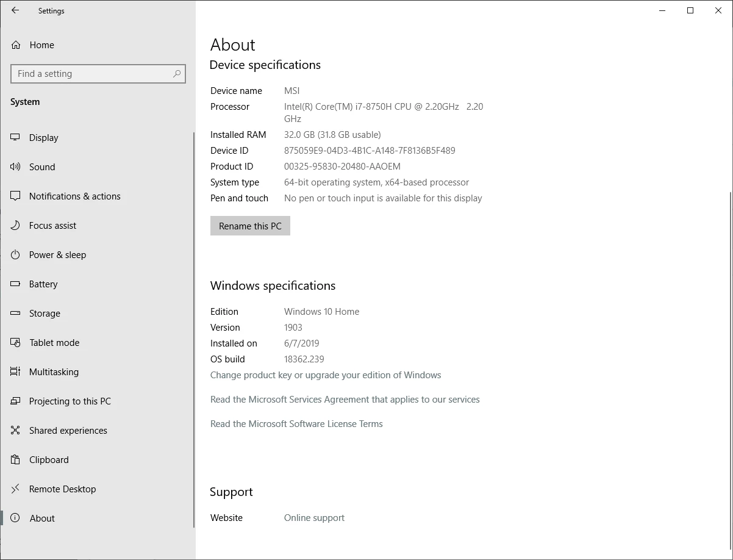The width and height of the screenshot is (733, 560).
Task: Open Microsoft Software License Terms link
Action: point(296,424)
